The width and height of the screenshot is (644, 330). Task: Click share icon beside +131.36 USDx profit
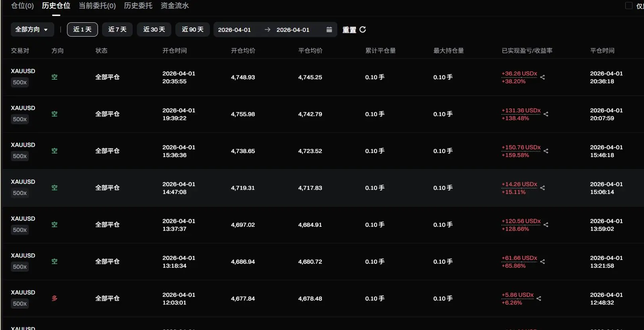[546, 114]
